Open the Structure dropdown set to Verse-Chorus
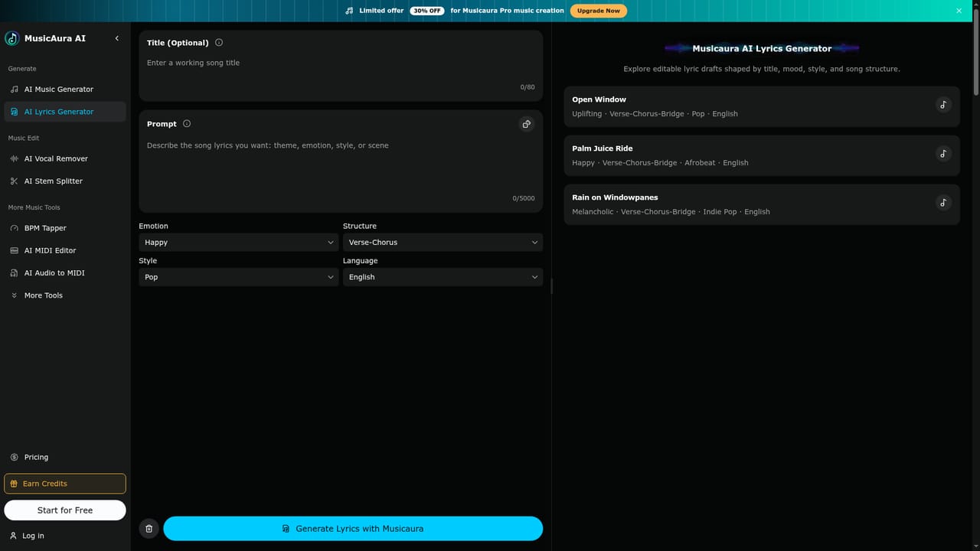The image size is (980, 551). coord(443,243)
